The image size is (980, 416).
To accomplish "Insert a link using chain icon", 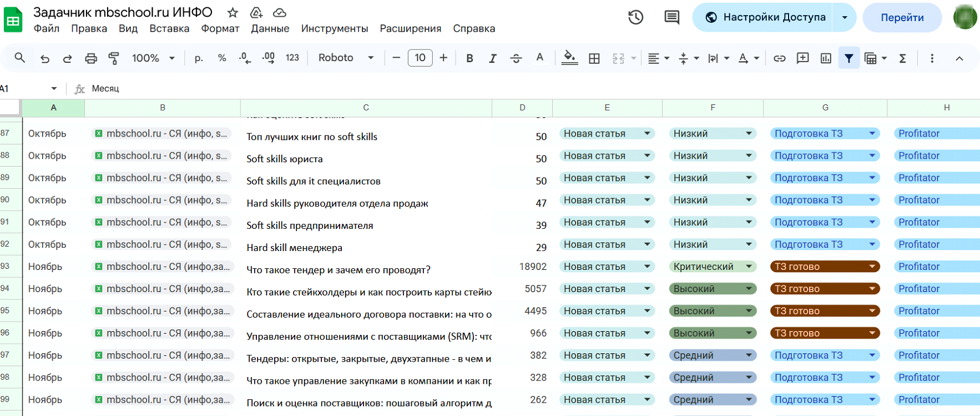I will click(x=780, y=58).
